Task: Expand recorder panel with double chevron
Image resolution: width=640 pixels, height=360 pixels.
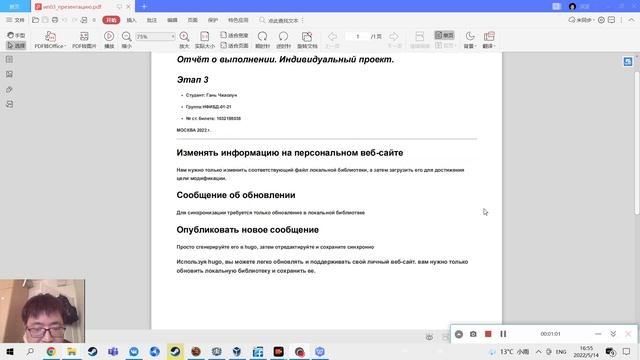Action: tap(613, 334)
